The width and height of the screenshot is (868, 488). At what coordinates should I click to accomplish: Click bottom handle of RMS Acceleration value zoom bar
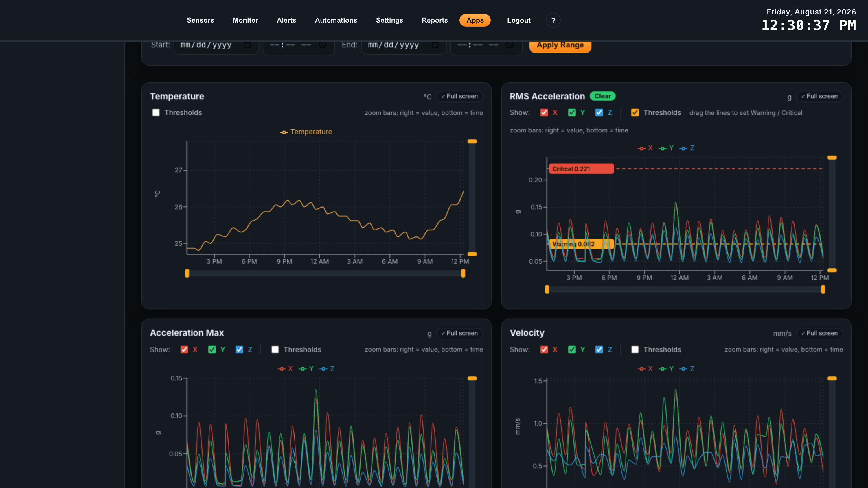pyautogui.click(x=832, y=270)
